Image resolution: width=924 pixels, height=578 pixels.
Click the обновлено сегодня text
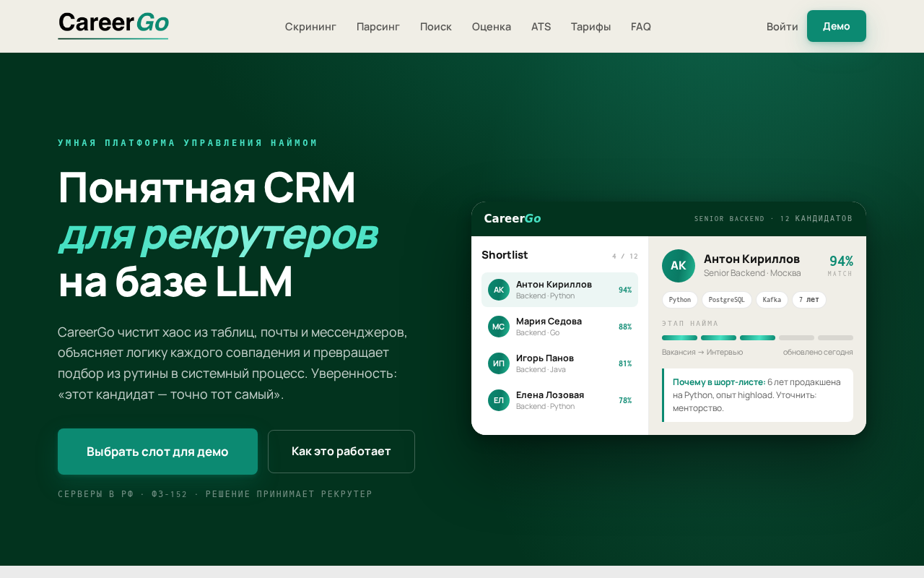click(x=818, y=352)
